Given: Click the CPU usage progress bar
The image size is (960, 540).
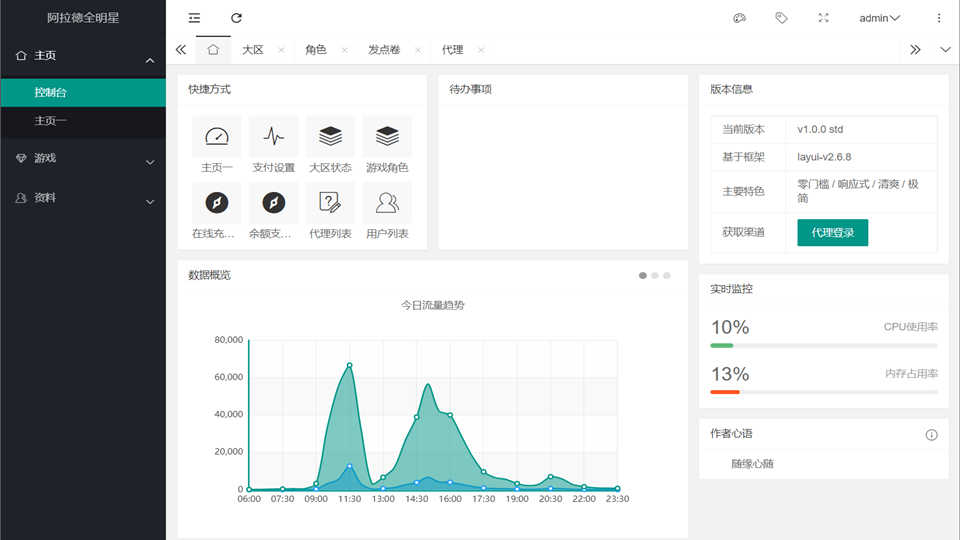Looking at the screenshot, I should [x=824, y=345].
